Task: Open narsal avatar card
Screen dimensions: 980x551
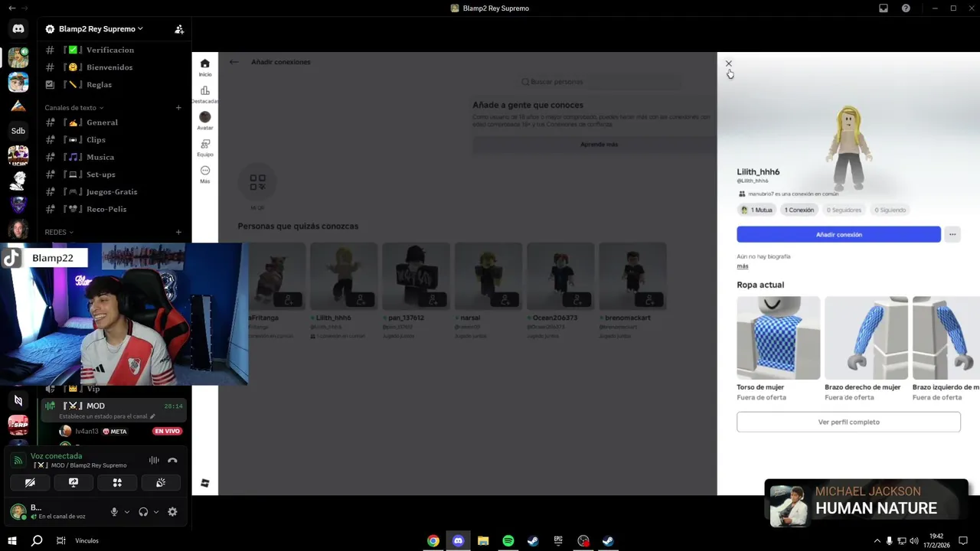Action: (488, 275)
